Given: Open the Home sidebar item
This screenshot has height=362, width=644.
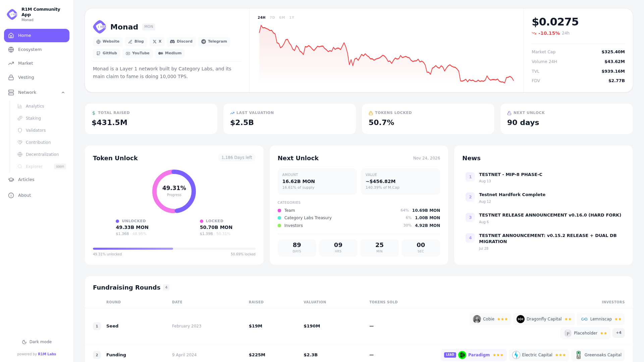Looking at the screenshot, I should (x=37, y=36).
